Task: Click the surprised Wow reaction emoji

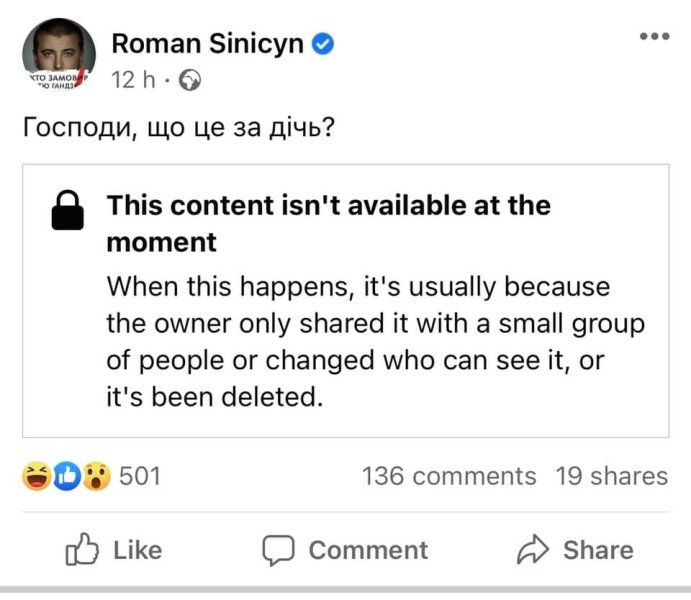Action: pyautogui.click(x=96, y=477)
